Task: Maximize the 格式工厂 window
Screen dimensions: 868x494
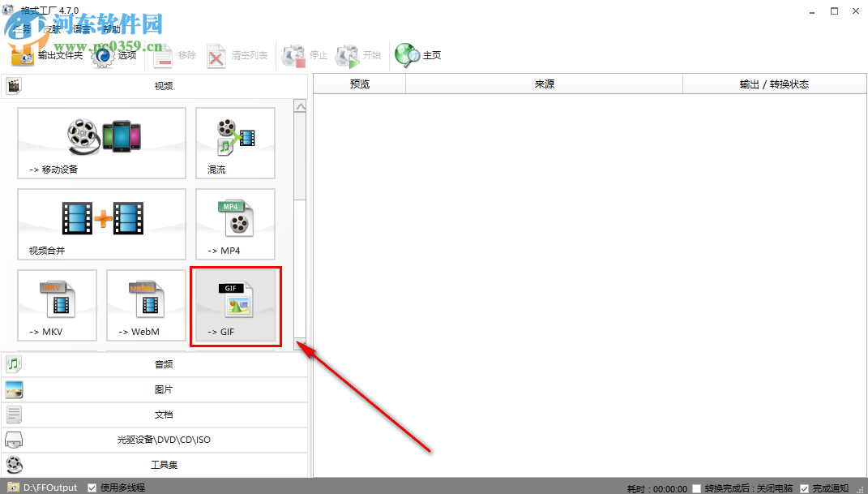Action: [x=834, y=11]
